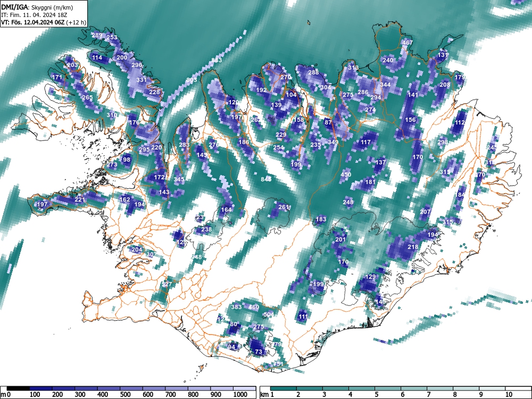Viewport: 532px width, 399px height.
Task: Click the visibility value 98
Action: [127, 160]
